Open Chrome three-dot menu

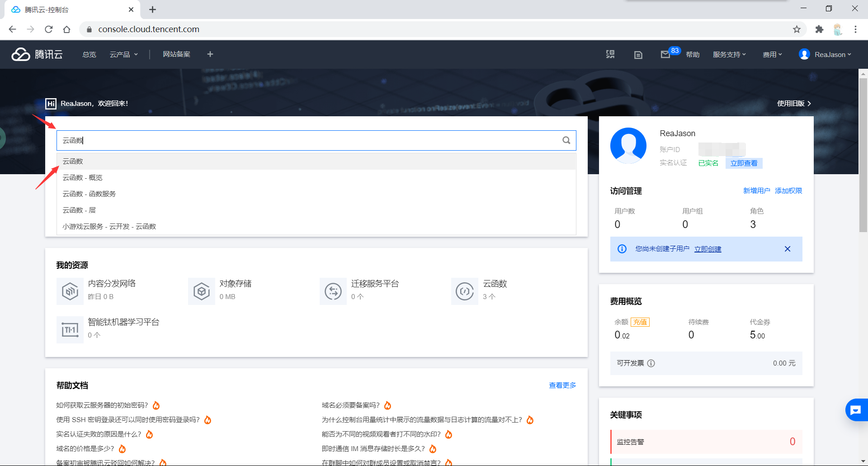[855, 29]
